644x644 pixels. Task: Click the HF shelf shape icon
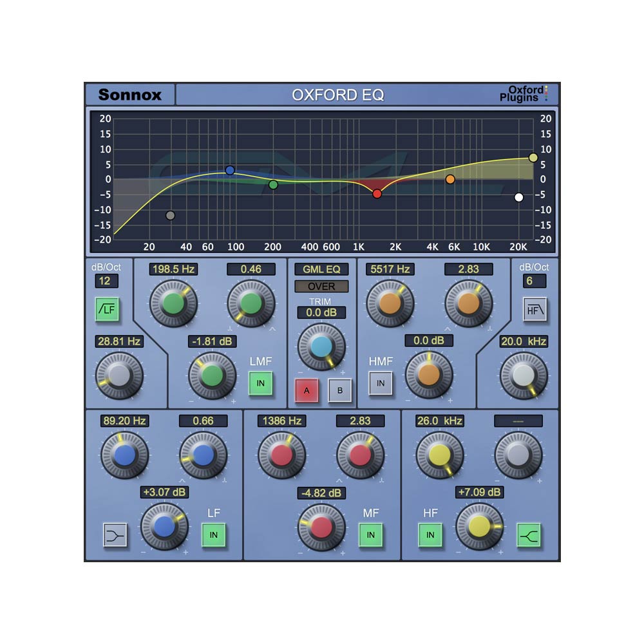tap(528, 535)
